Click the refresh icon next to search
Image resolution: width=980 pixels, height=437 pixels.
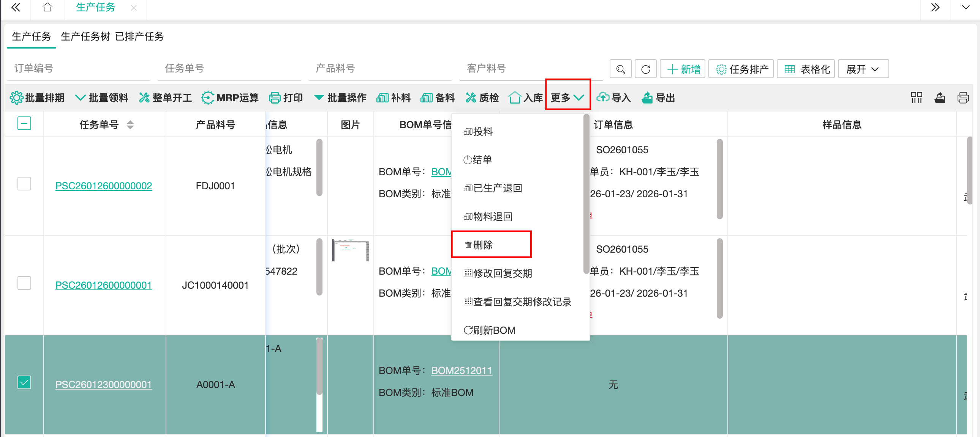(645, 69)
